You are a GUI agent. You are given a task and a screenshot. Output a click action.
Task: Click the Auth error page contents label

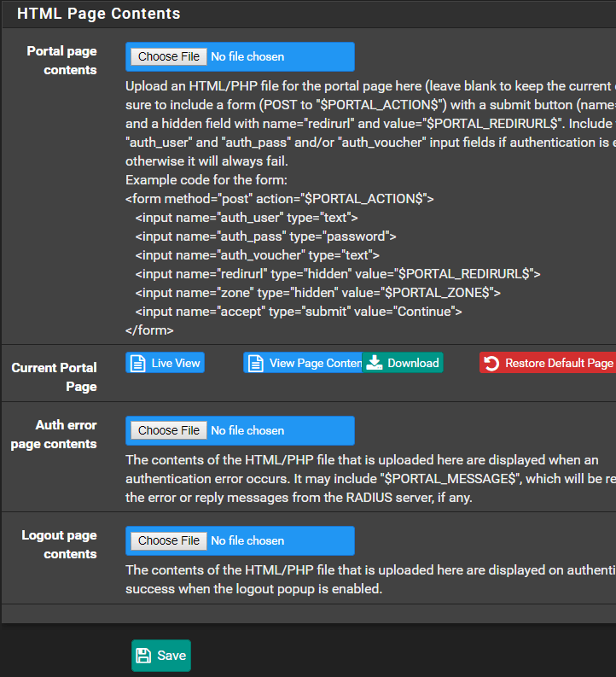55,434
